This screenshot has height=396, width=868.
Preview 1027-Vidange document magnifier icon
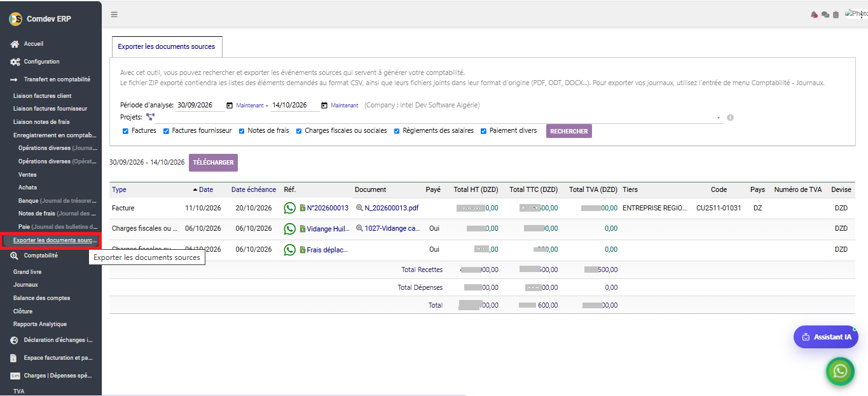point(359,229)
